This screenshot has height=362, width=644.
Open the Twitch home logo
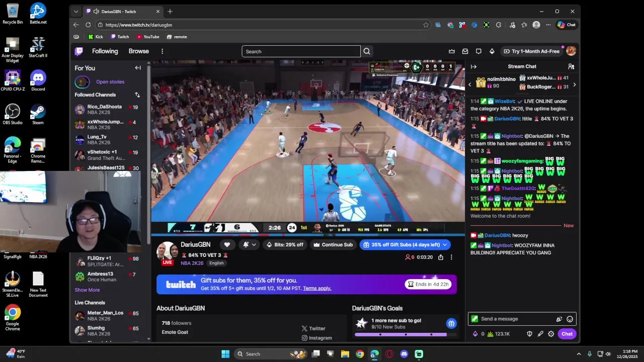pyautogui.click(x=79, y=51)
